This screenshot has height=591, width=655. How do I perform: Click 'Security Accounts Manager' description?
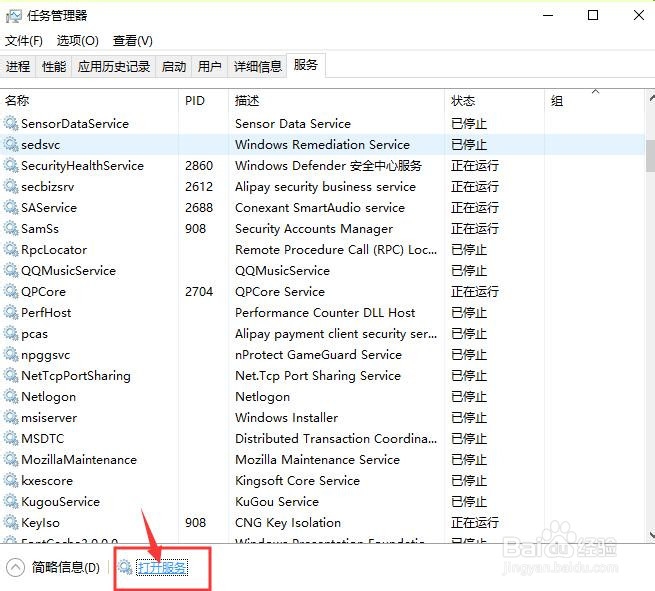coord(314,228)
